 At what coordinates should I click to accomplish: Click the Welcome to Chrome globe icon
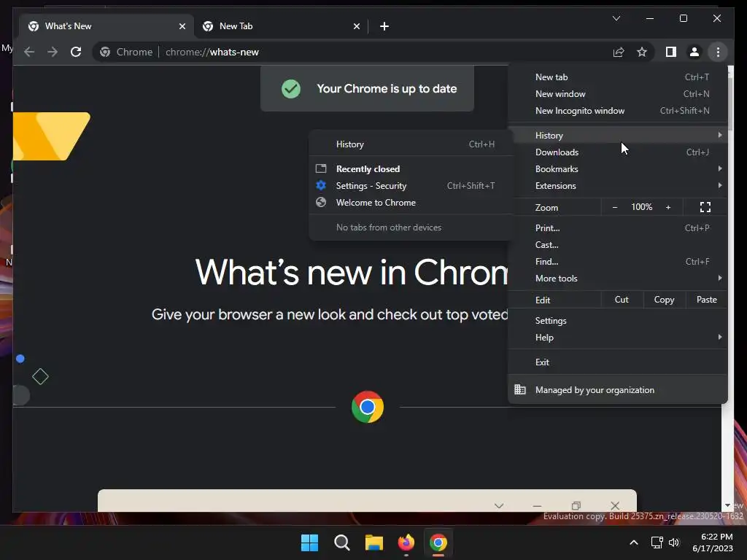[x=321, y=202]
